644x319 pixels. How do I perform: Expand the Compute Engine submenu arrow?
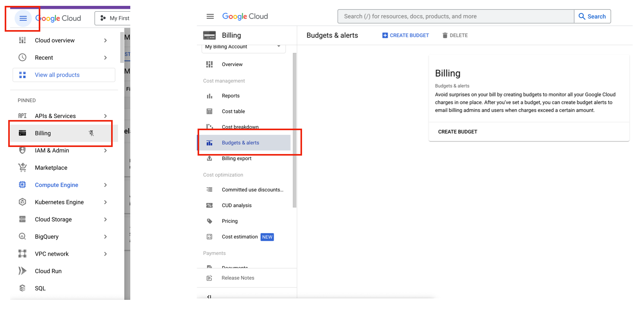pos(105,185)
